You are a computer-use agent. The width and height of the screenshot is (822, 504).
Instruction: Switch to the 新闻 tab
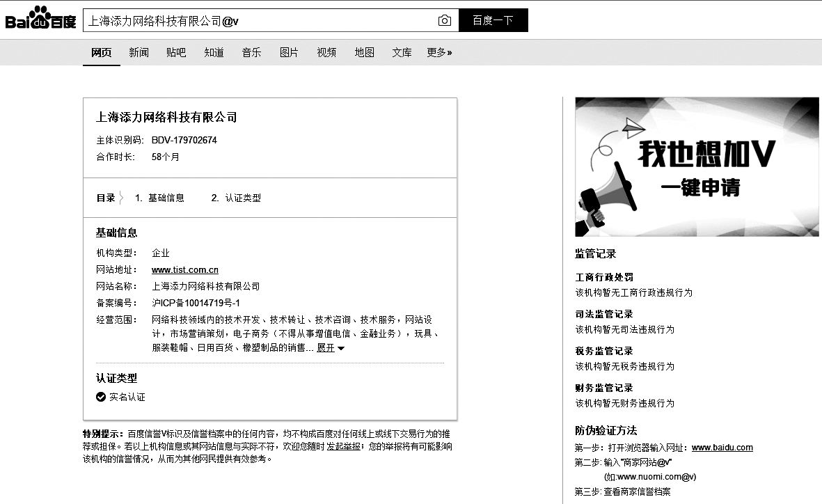pyautogui.click(x=139, y=52)
